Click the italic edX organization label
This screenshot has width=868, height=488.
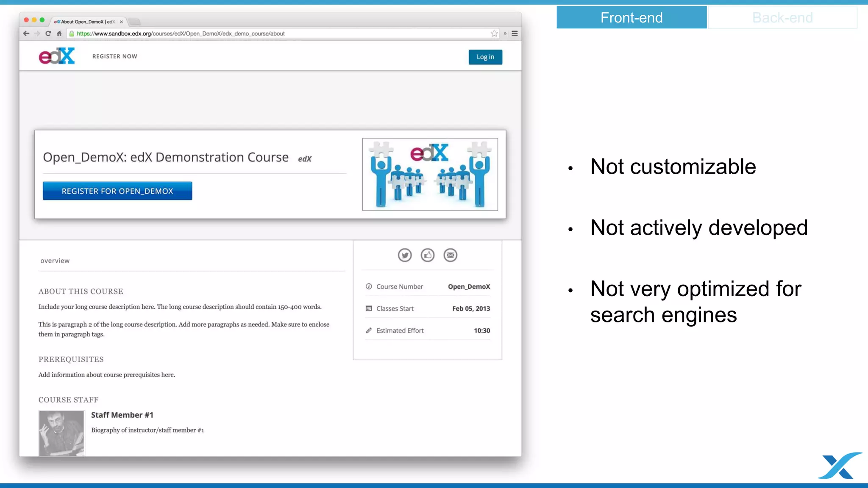305,159
